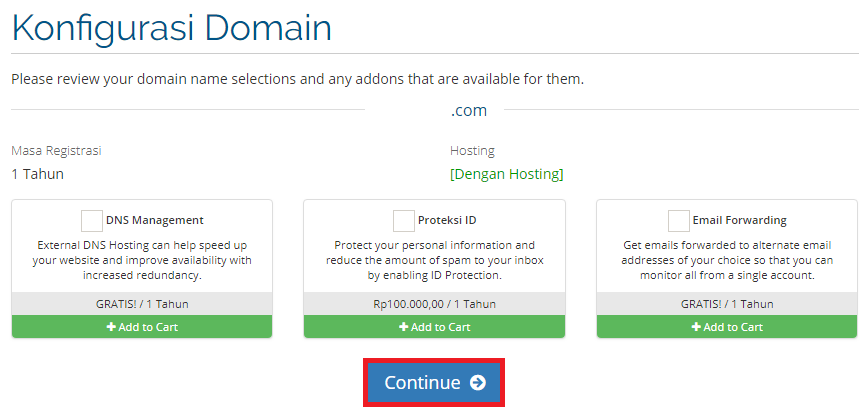Click the Proteksi ID addon title
867x411 pixels.
coord(448,220)
